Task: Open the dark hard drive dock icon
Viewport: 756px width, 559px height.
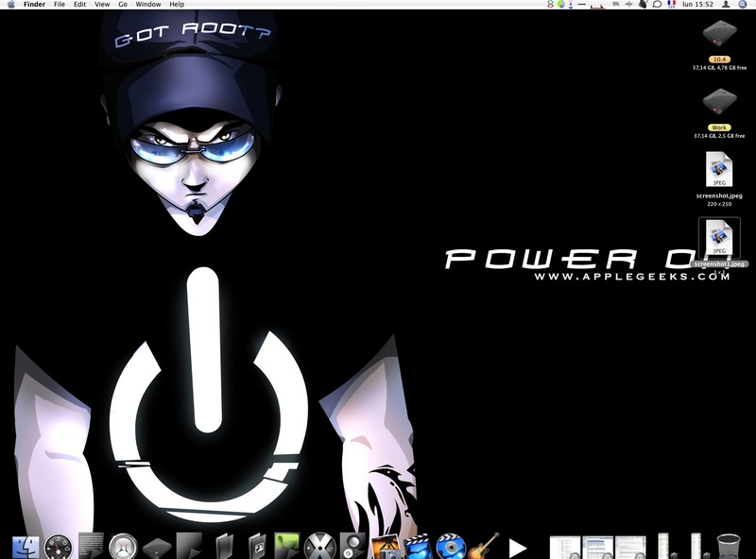Action: [157, 549]
